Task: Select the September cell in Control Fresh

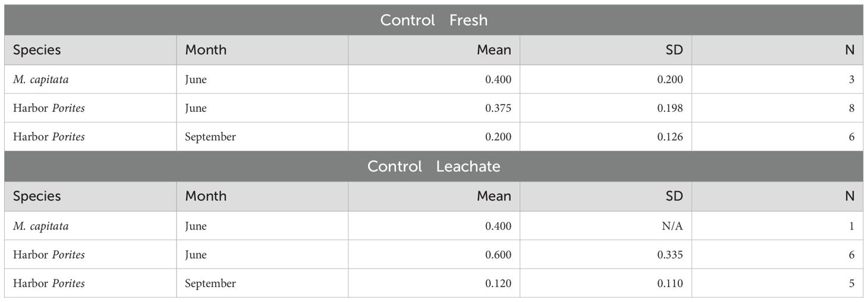Action: pyautogui.click(x=262, y=137)
